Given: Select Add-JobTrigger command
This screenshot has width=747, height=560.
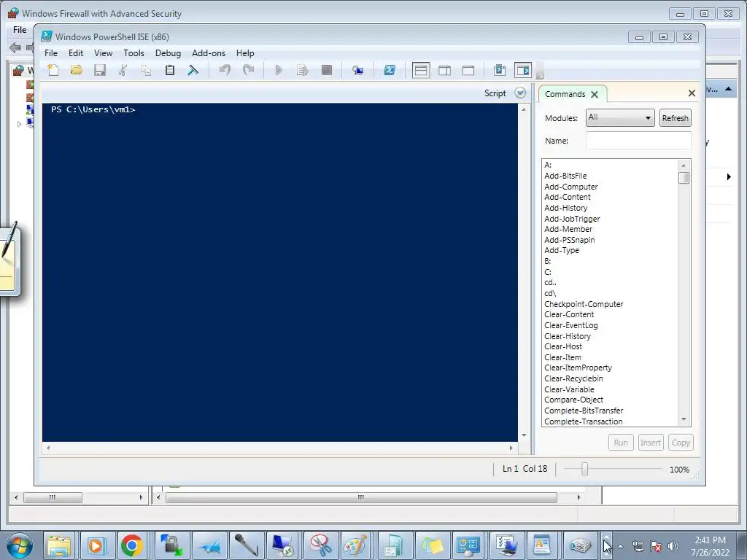Looking at the screenshot, I should [x=572, y=219].
